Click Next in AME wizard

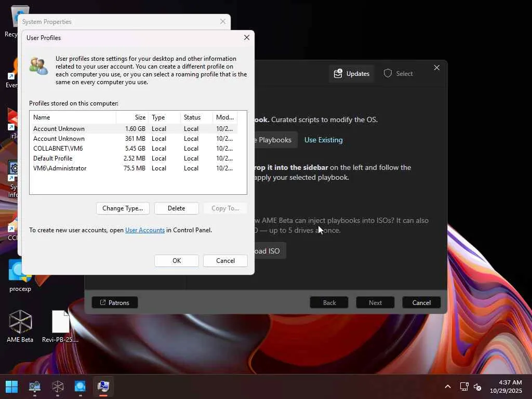(375, 302)
